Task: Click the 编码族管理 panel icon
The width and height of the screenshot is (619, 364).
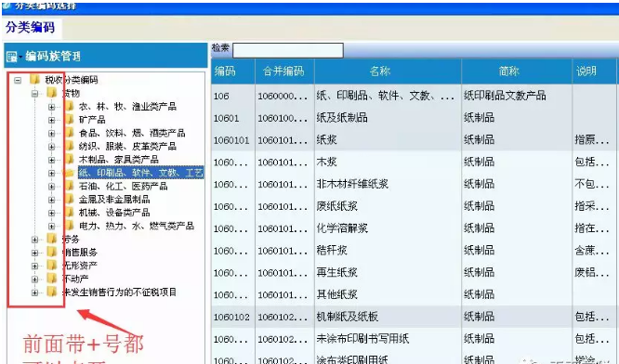Action: click(11, 57)
